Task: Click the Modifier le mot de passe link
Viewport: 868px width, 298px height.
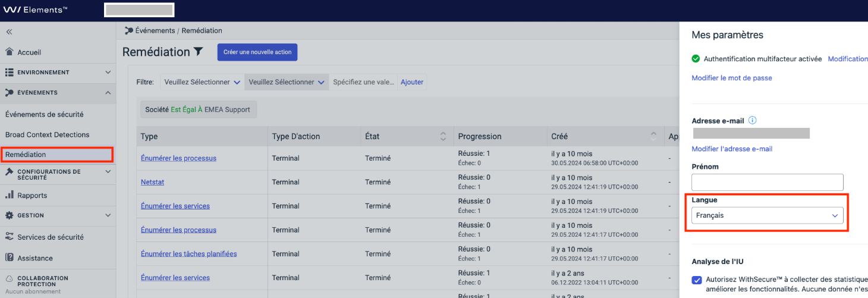Action: tap(732, 78)
